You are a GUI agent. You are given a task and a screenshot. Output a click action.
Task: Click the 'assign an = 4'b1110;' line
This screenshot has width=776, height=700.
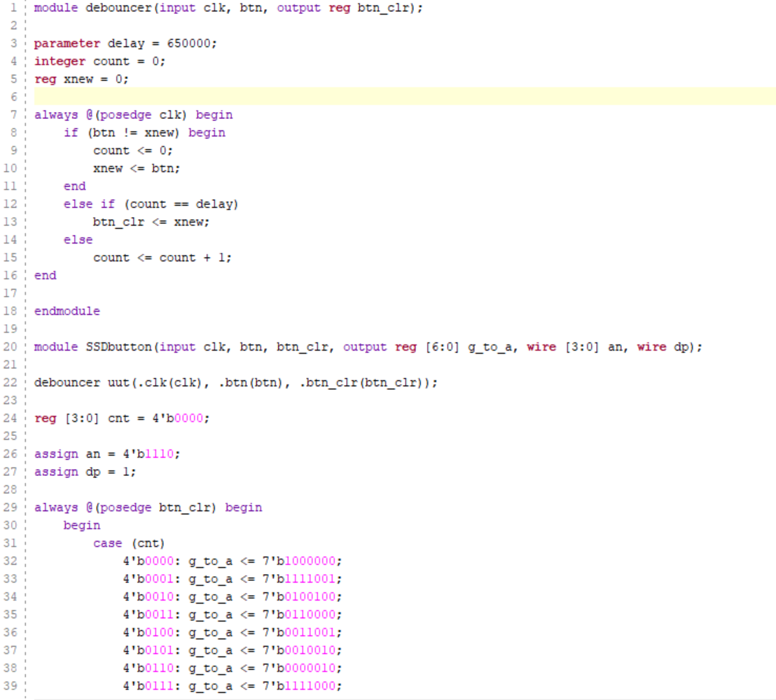point(107,454)
